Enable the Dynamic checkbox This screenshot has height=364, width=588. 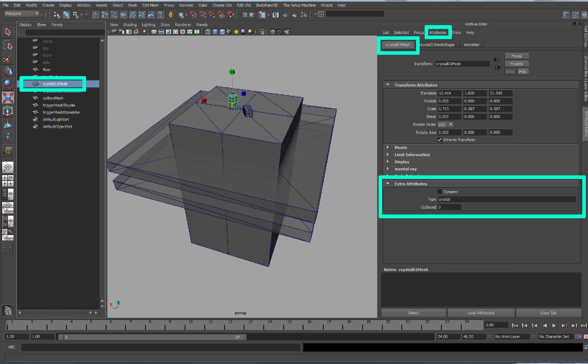point(440,192)
